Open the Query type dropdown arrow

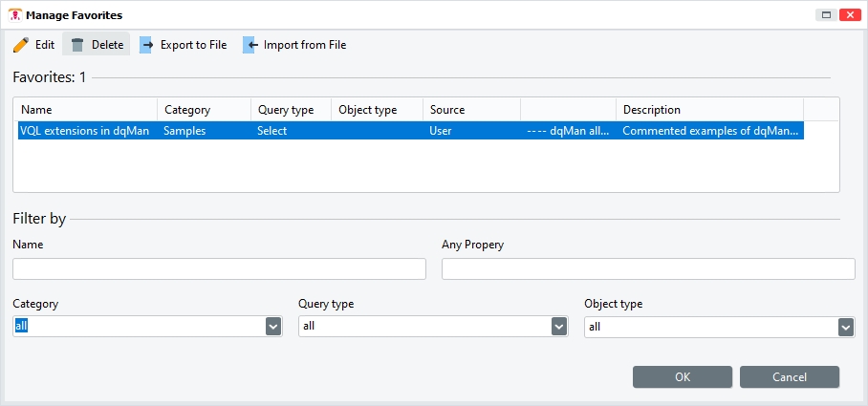[559, 327]
